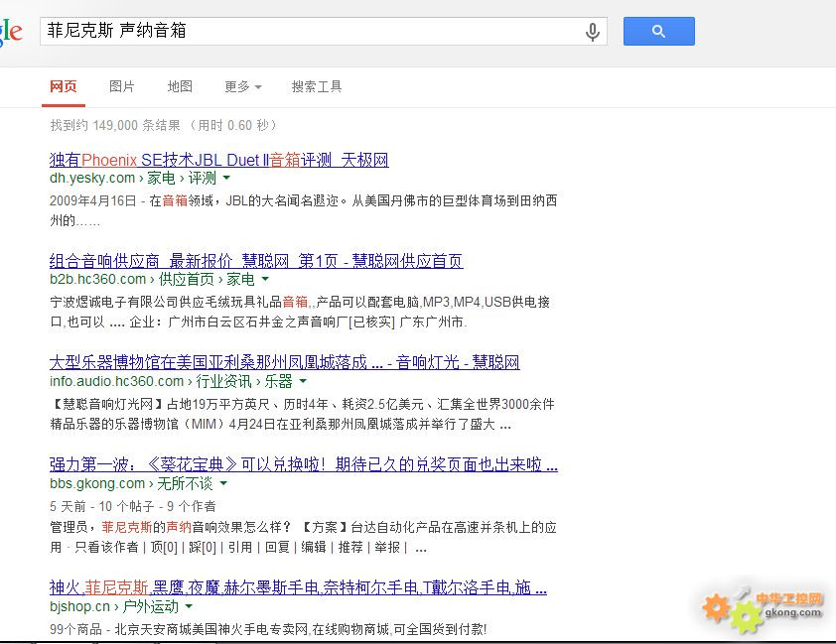Click the 5 天前 - 10 个帖子 - 9 个作者 line
Image resolution: width=836 pixels, height=644 pixels.
coord(133,506)
